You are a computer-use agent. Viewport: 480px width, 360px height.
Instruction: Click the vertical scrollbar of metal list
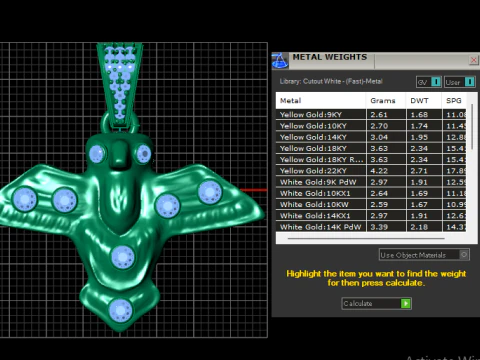point(472,127)
